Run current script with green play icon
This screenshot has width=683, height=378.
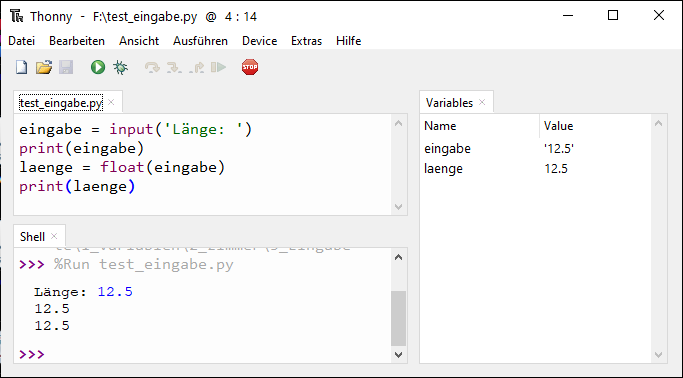pyautogui.click(x=98, y=68)
